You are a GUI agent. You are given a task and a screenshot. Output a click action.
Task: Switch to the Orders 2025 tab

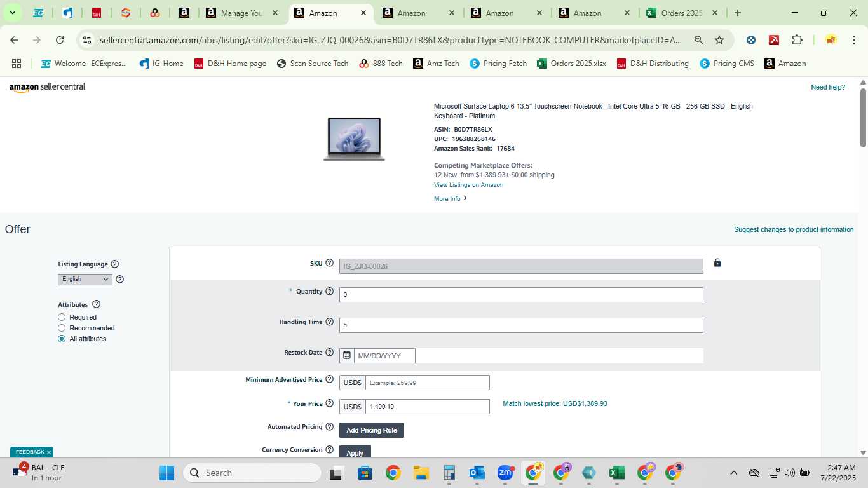(681, 13)
